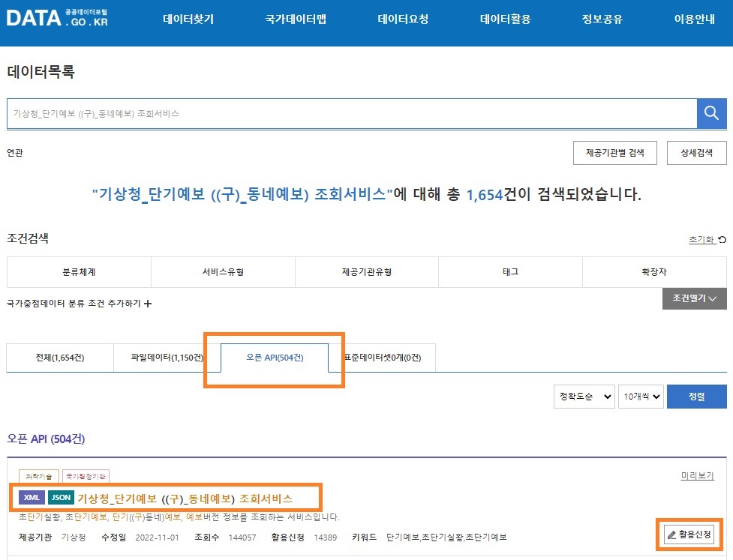Open the 이용안내 menu
The width and height of the screenshot is (733, 560).
click(694, 19)
